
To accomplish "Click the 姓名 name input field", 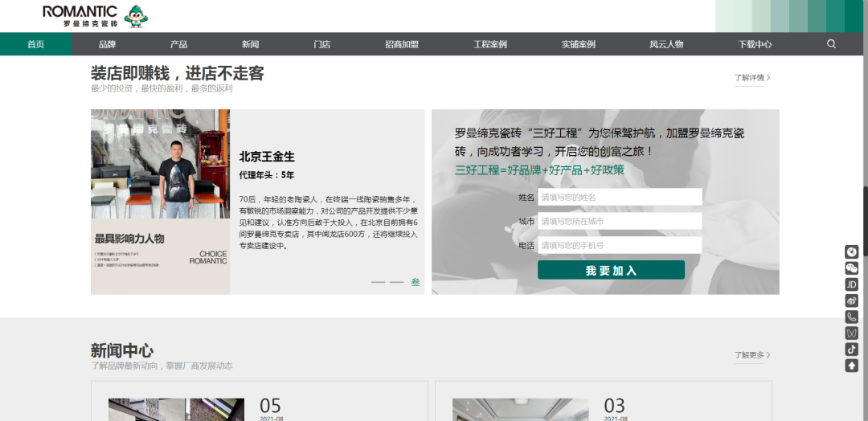I will [619, 197].
